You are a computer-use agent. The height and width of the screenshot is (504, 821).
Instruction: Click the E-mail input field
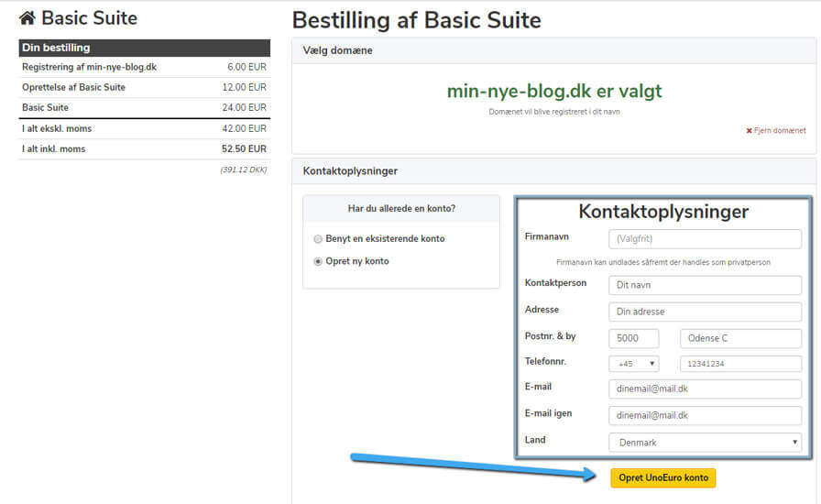(x=705, y=389)
